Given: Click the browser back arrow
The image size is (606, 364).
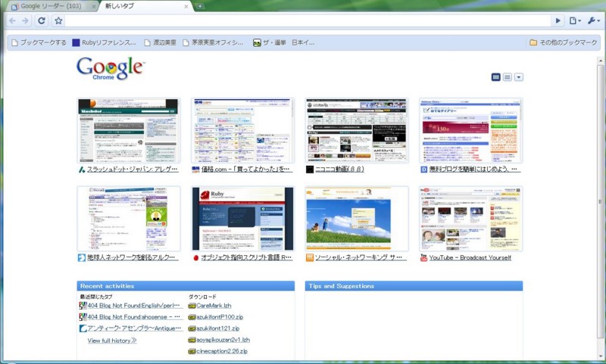Looking at the screenshot, I should click(x=12, y=20).
